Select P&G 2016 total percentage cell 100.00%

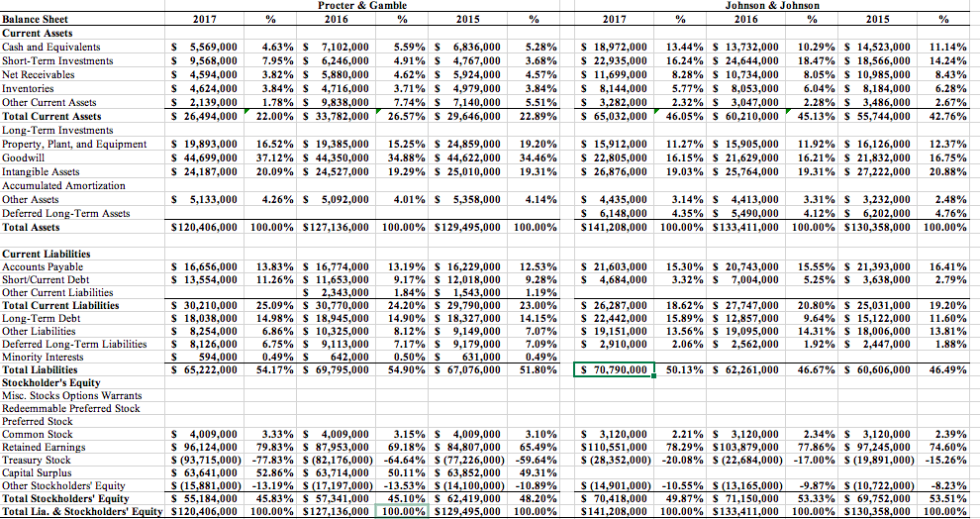pyautogui.click(x=402, y=511)
